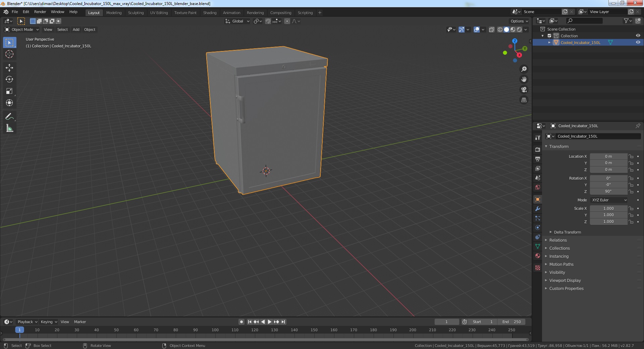
Task: Add new workspace plus button
Action: tap(320, 13)
